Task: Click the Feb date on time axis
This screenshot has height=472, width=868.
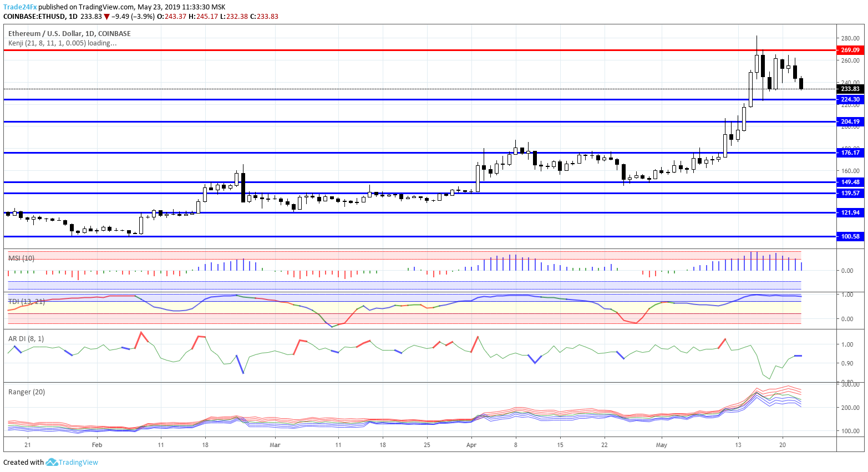Action: click(x=97, y=445)
